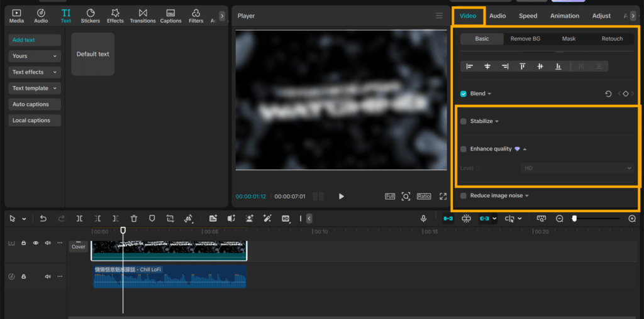Click the crop/loop icon in timeline toolbar
The width and height of the screenshot is (644, 319).
click(x=170, y=219)
